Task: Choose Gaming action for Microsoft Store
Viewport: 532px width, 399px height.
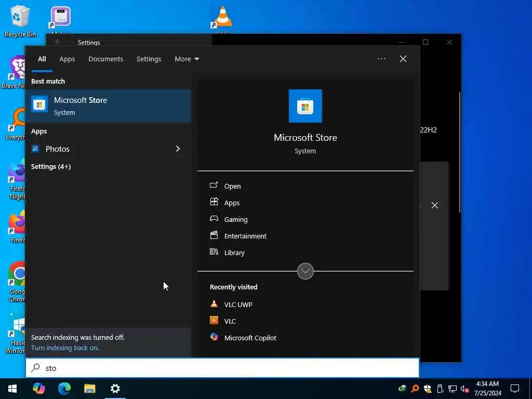Action: point(235,219)
